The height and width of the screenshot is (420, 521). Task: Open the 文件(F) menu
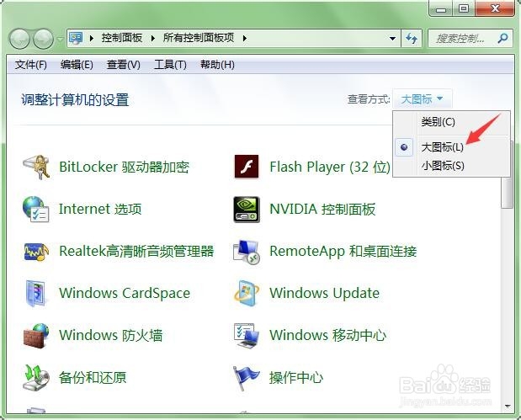coord(30,64)
